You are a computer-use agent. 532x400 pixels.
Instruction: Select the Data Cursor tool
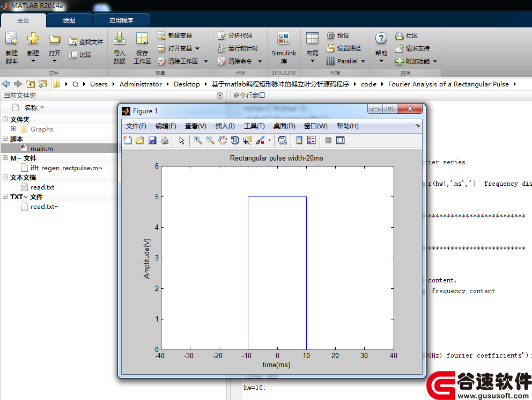tap(247, 140)
